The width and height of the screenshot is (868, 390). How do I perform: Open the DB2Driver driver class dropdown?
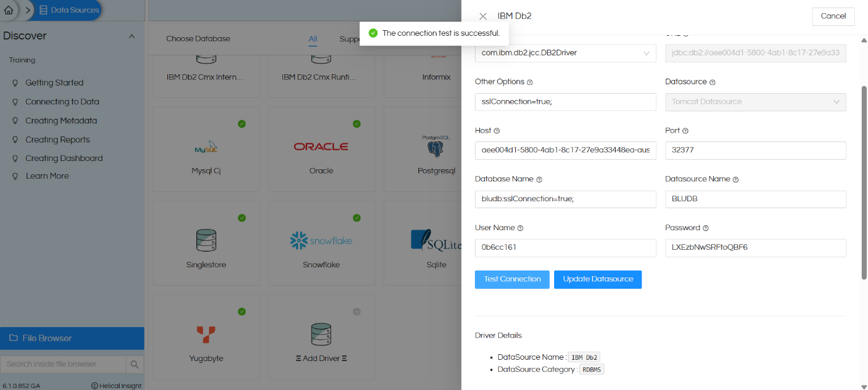coord(646,53)
